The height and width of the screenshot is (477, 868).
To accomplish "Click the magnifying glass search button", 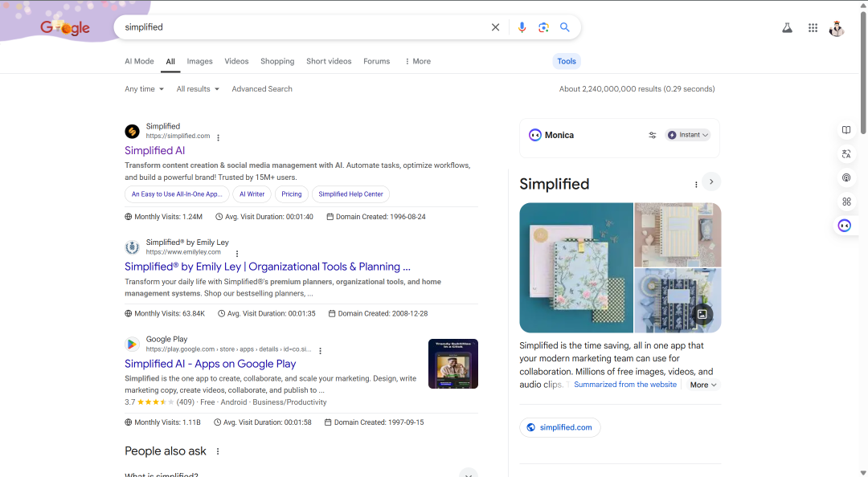I will (565, 27).
